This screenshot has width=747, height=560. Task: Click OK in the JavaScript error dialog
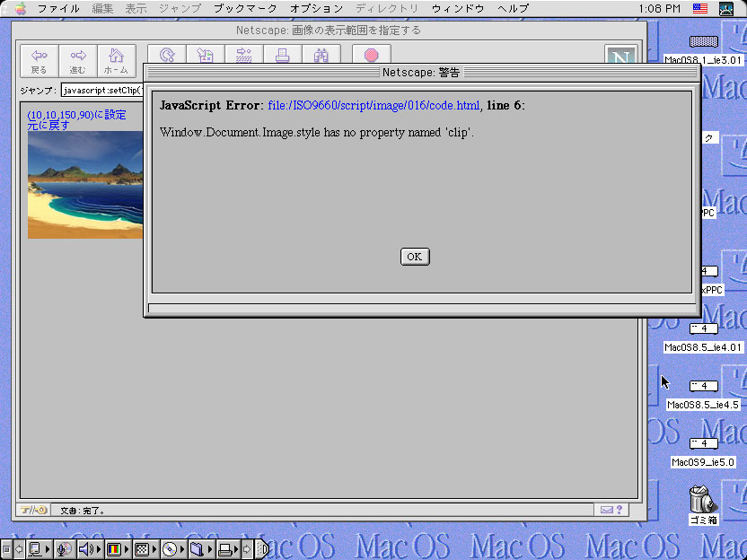[x=415, y=257]
